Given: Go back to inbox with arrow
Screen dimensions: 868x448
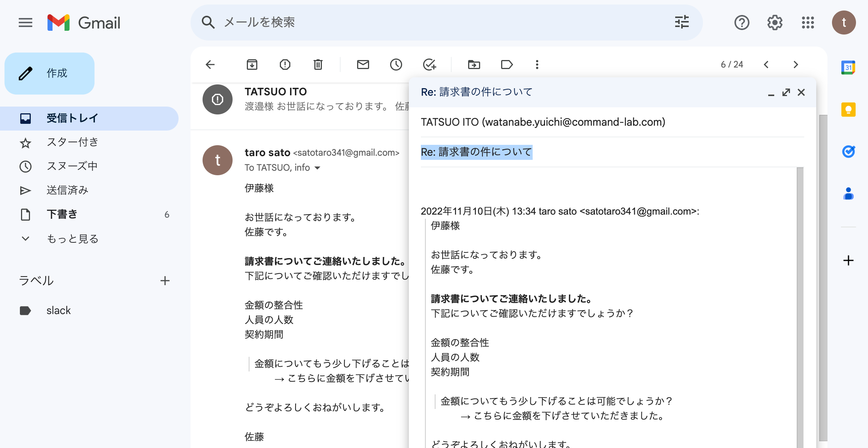Looking at the screenshot, I should click(210, 65).
